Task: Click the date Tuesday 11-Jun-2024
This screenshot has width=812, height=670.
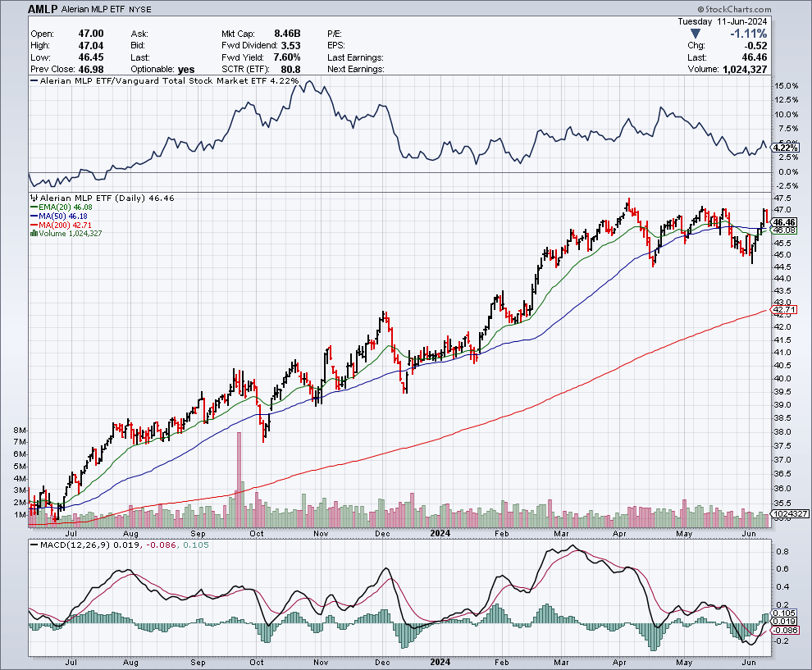Action: point(722,22)
